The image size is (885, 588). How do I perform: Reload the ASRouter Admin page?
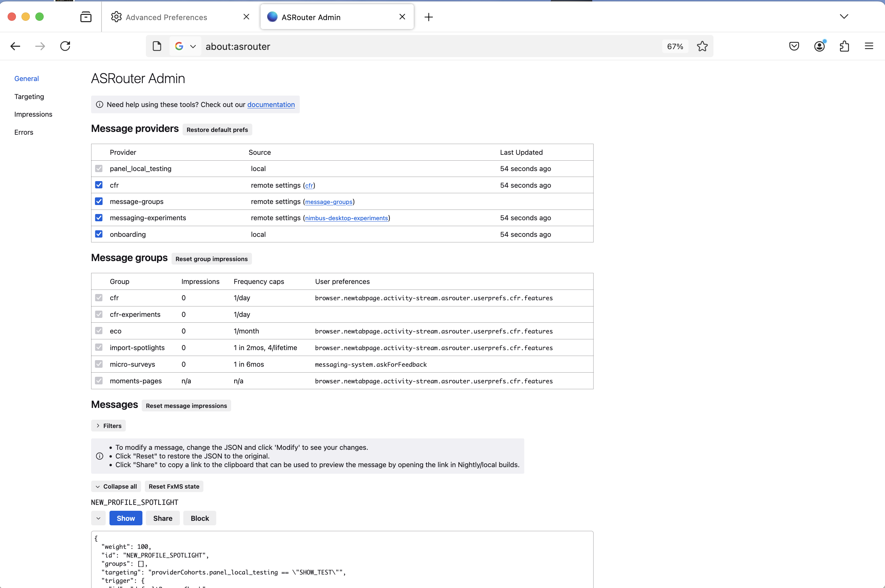[x=65, y=46]
